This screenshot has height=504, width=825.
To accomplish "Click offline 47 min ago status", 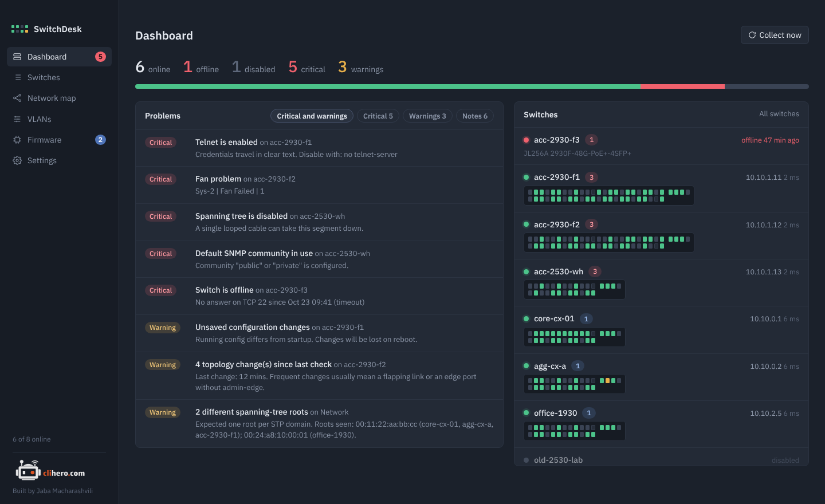I will pos(770,140).
